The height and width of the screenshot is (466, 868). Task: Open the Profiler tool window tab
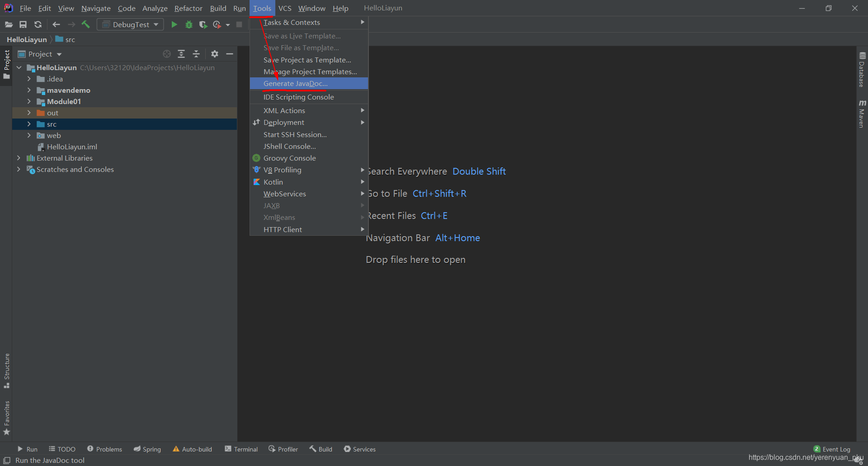click(283, 449)
